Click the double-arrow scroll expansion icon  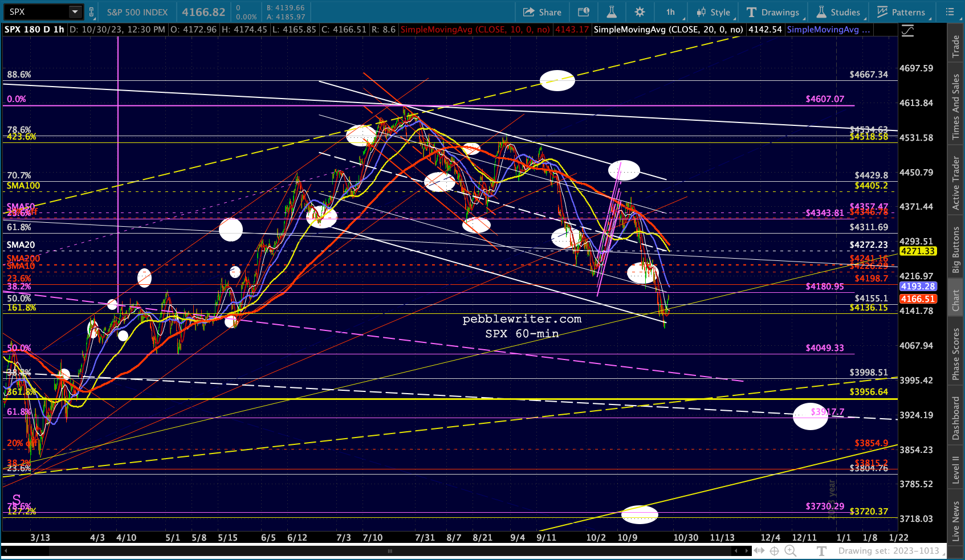(759, 550)
